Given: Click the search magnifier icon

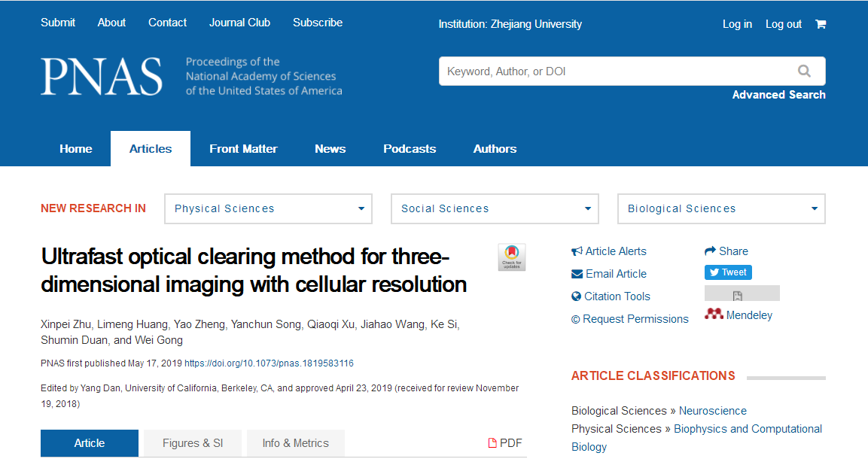Looking at the screenshot, I should [x=804, y=71].
